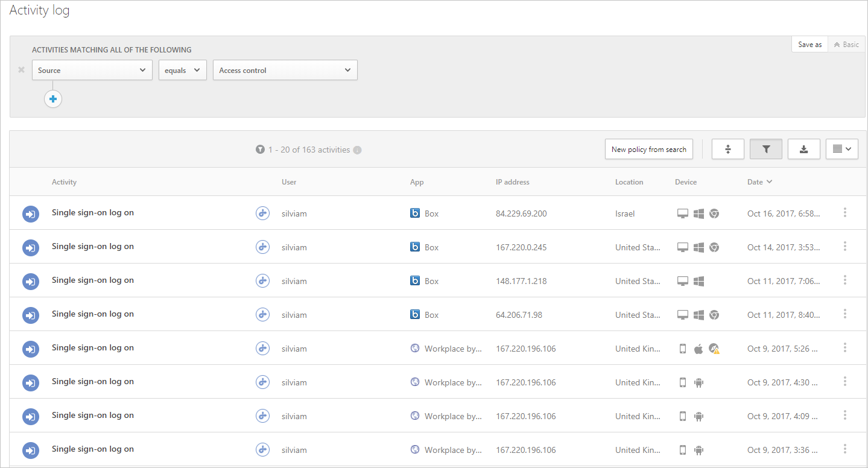The width and height of the screenshot is (868, 468).
Task: Click the adjust row spacing icon
Action: [x=727, y=148]
